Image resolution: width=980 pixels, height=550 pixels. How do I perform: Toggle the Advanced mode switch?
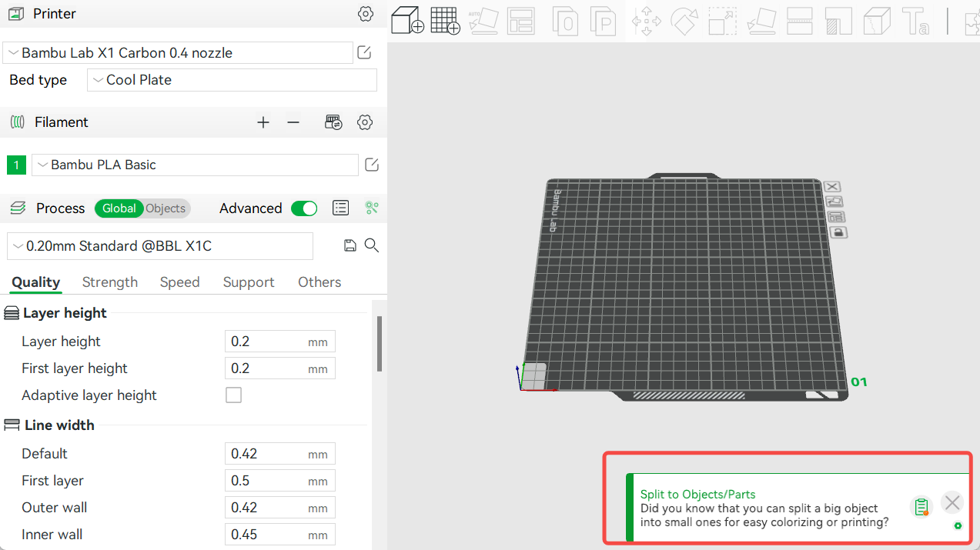(304, 208)
